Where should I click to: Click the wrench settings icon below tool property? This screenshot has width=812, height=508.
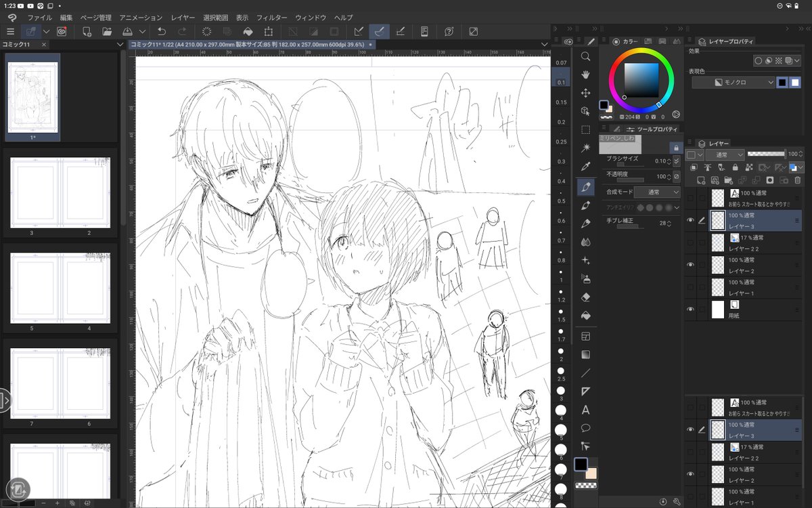pos(677,502)
